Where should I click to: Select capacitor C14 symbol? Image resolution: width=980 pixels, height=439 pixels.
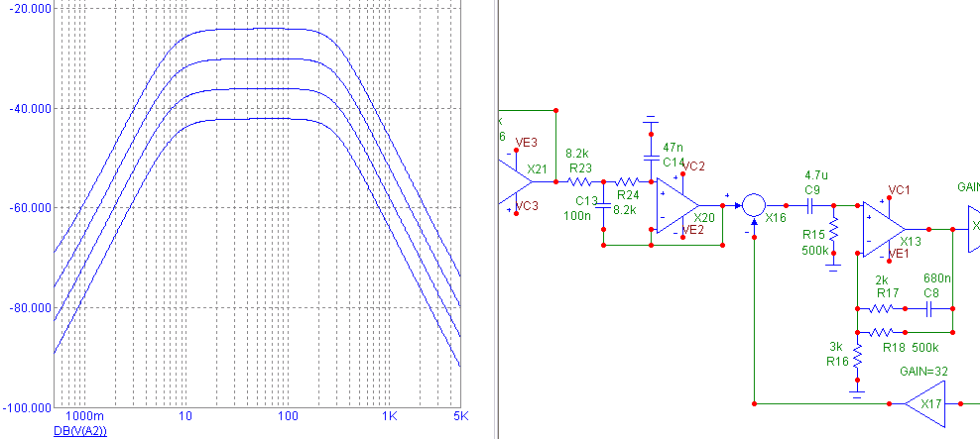(x=651, y=158)
